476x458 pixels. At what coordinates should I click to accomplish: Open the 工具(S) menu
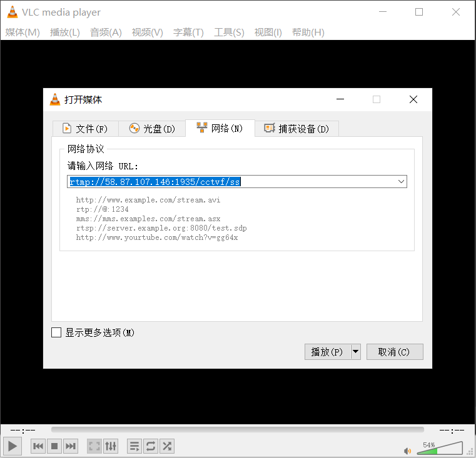(x=229, y=32)
